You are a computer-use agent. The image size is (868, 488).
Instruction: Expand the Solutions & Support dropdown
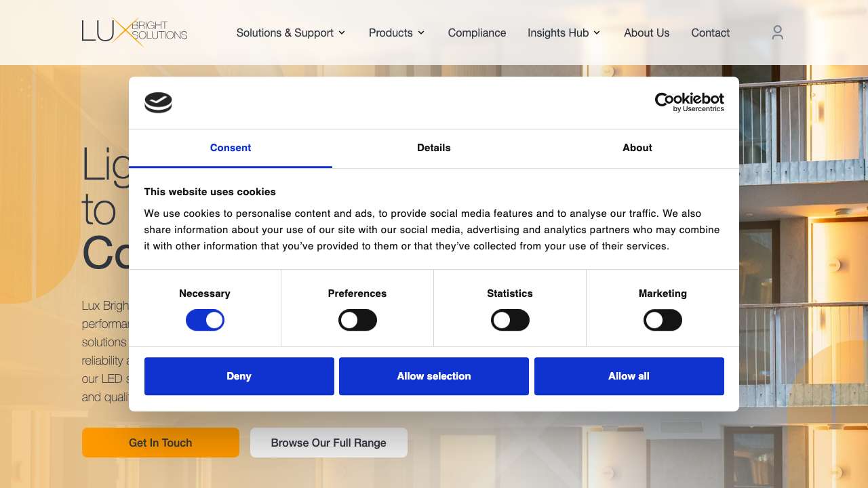point(290,33)
